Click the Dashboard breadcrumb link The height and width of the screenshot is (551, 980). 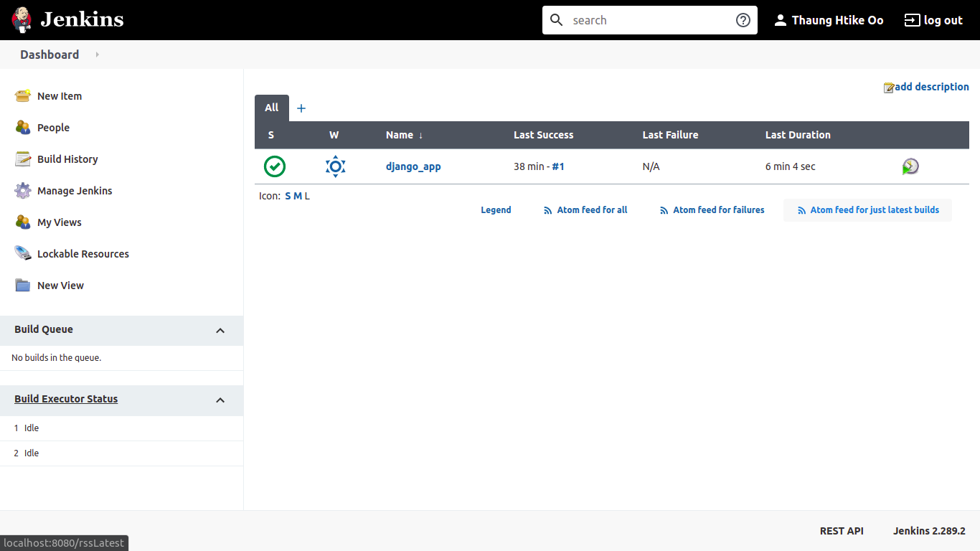50,55
